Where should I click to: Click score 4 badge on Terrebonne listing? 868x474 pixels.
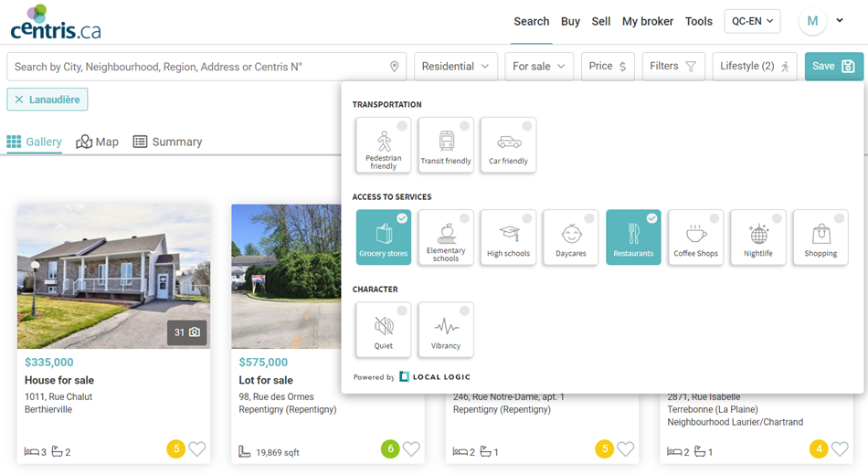pyautogui.click(x=819, y=448)
